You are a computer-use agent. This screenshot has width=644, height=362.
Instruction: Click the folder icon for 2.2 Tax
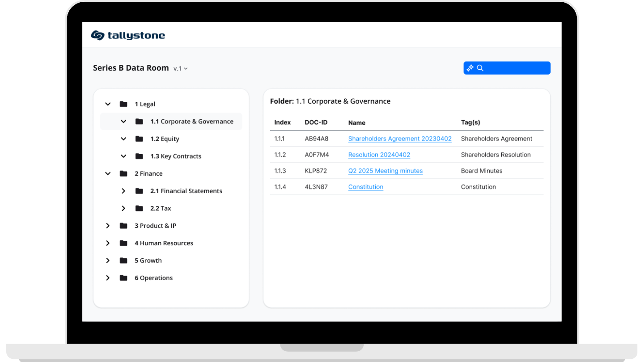(139, 208)
